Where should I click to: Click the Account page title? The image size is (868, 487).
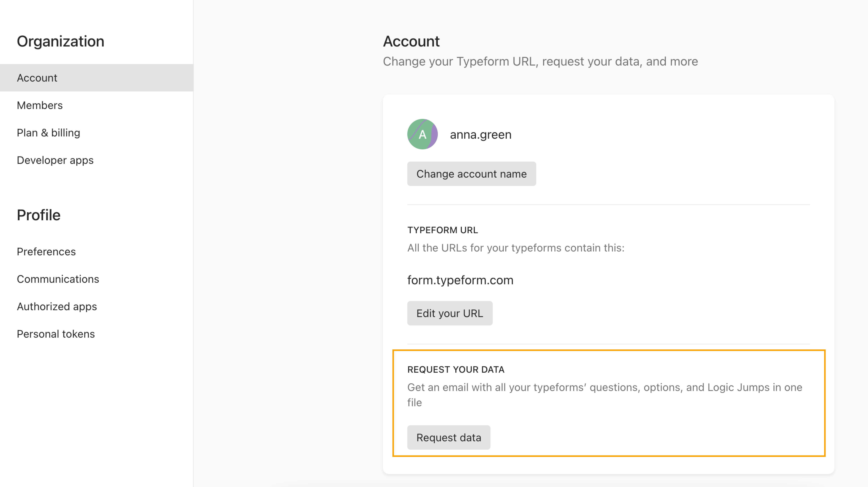point(411,41)
